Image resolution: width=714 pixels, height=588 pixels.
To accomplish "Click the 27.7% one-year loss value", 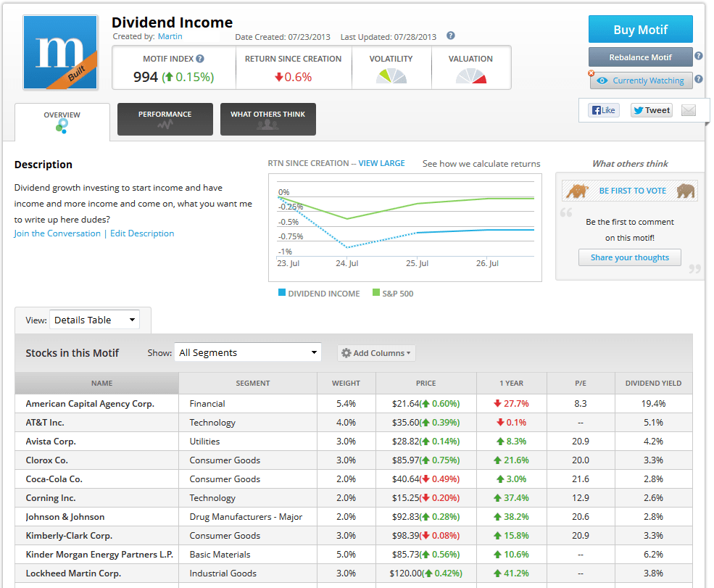I will coord(511,404).
